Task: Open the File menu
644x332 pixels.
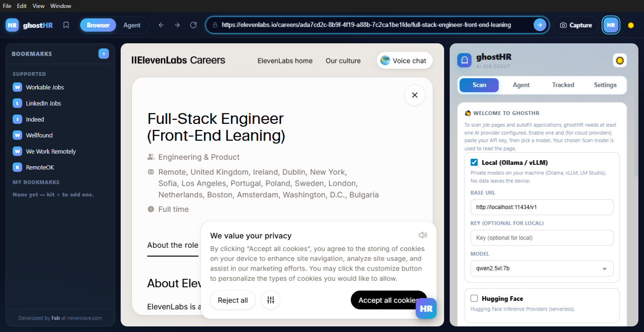Action: click(x=7, y=6)
